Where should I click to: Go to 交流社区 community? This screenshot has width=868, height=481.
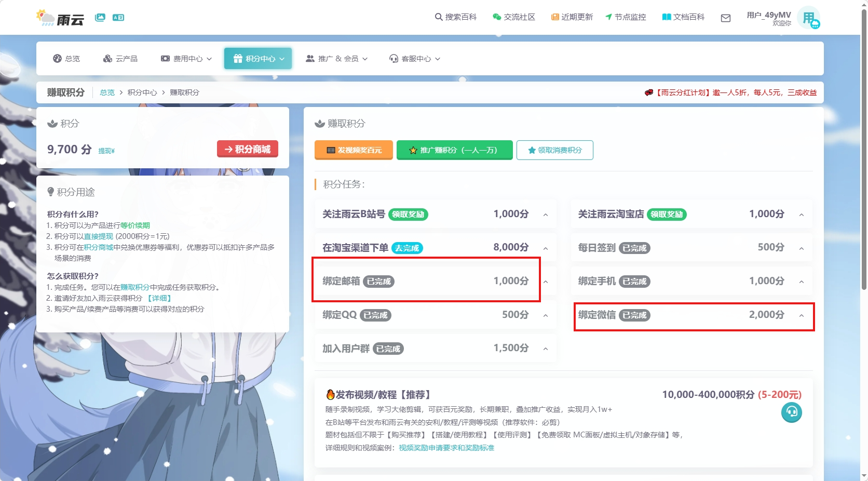pyautogui.click(x=514, y=17)
